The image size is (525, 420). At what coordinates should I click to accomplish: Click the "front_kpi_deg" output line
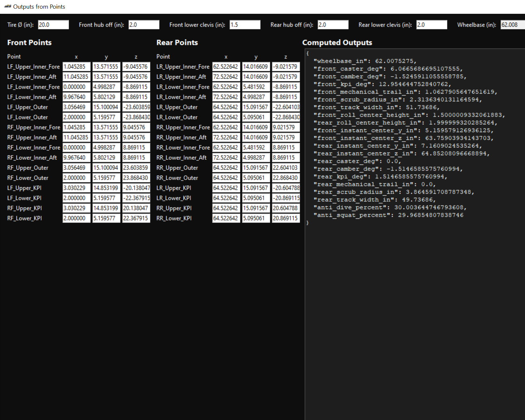click(x=383, y=84)
